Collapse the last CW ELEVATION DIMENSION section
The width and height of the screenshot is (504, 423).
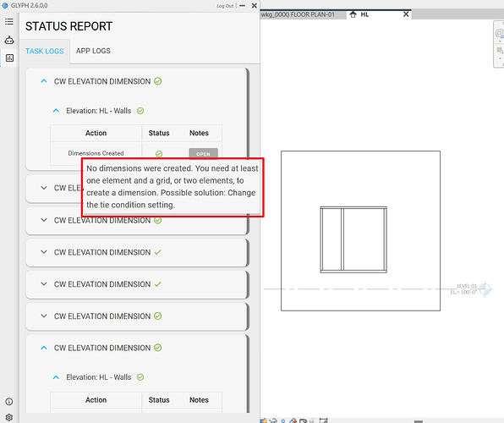(44, 348)
